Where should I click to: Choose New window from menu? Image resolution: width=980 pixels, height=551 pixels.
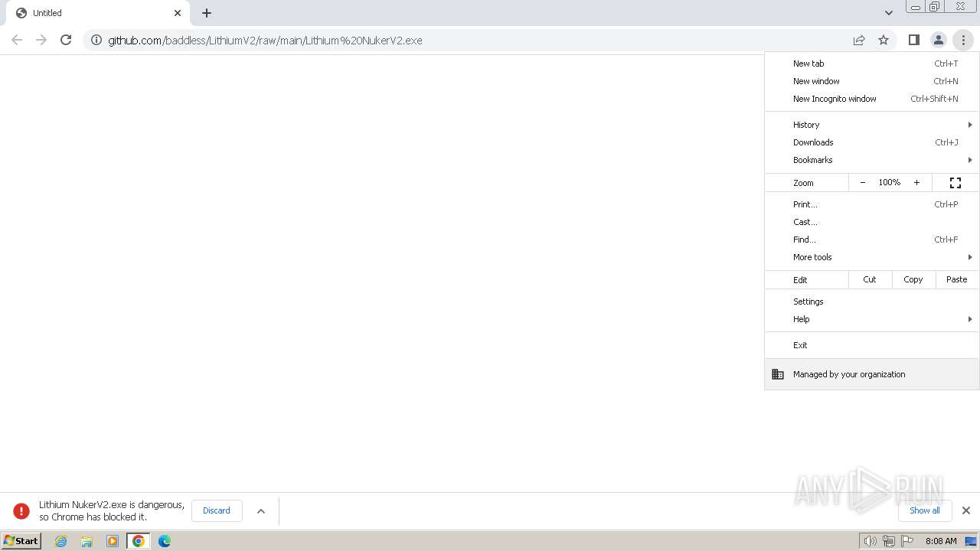872,81
